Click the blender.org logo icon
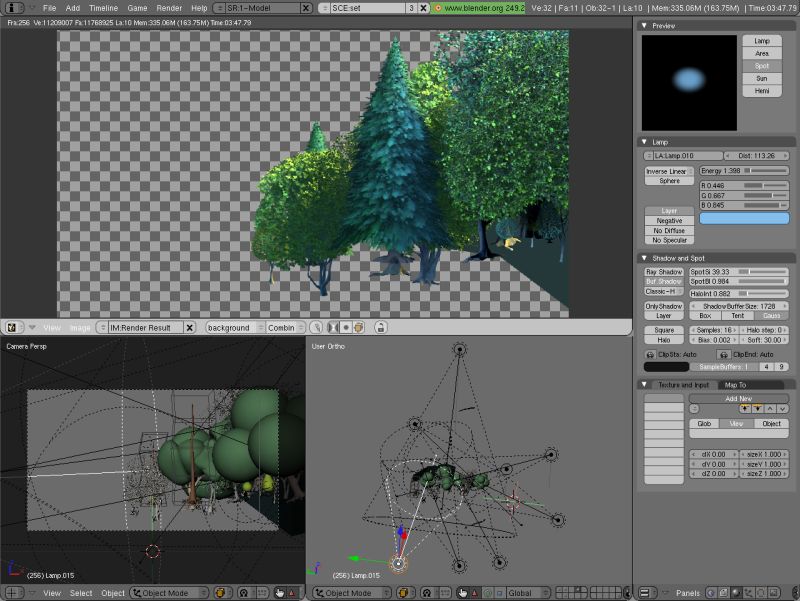This screenshot has width=800, height=601. [438, 7]
